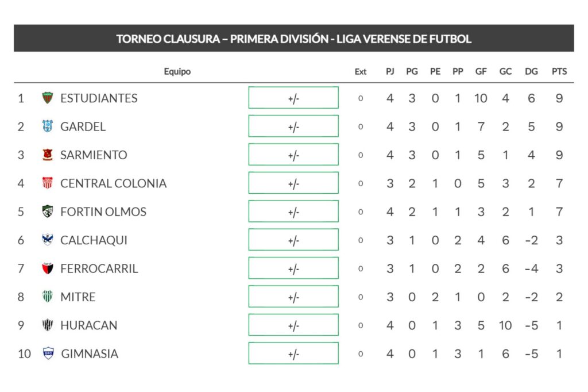This screenshot has height=392, width=588.
Task: Click the Equipo column header
Action: (177, 72)
